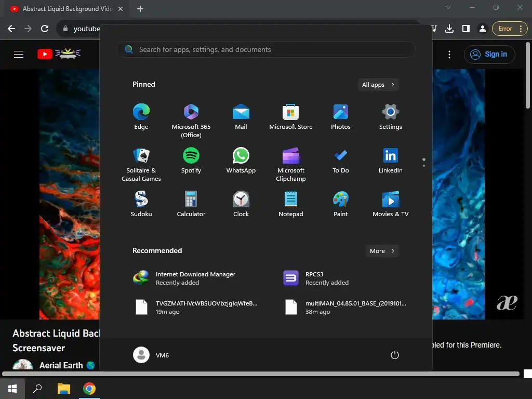
Task: Open the To Do app
Action: pos(341,161)
